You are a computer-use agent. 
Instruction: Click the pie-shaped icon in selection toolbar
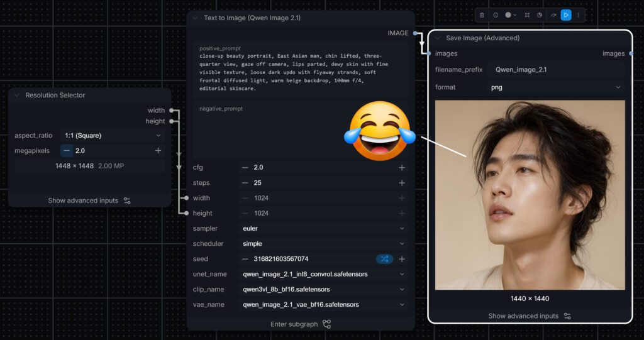coord(540,15)
